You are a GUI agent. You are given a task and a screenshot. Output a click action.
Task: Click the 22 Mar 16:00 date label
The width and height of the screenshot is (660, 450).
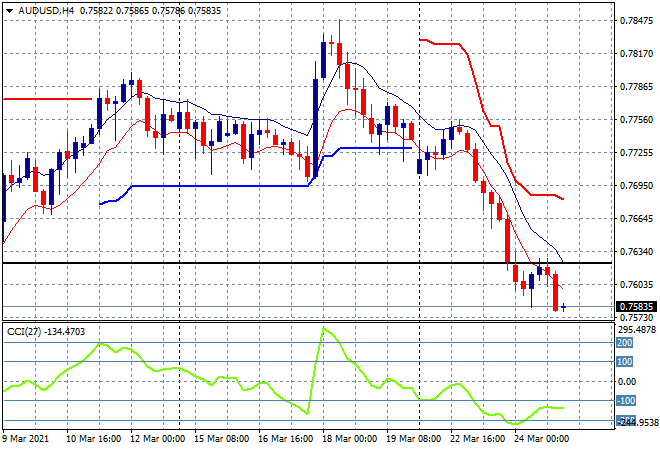coord(479,438)
